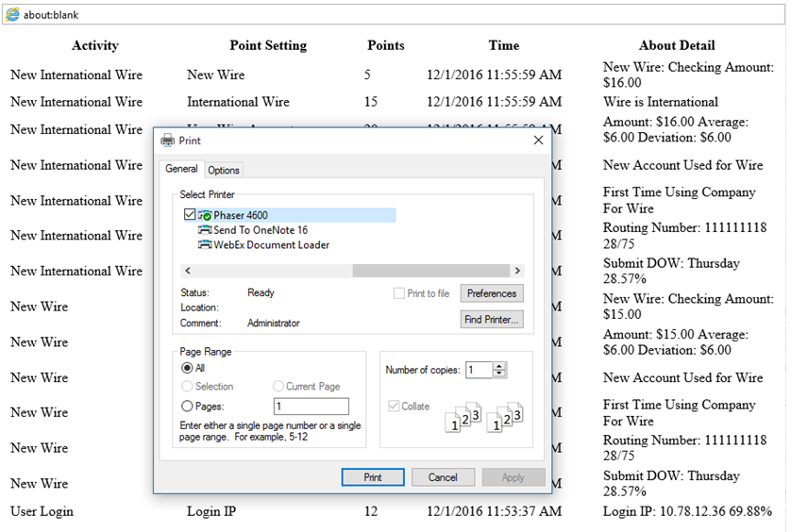Enable the Print to file checkbox

pos(399,293)
